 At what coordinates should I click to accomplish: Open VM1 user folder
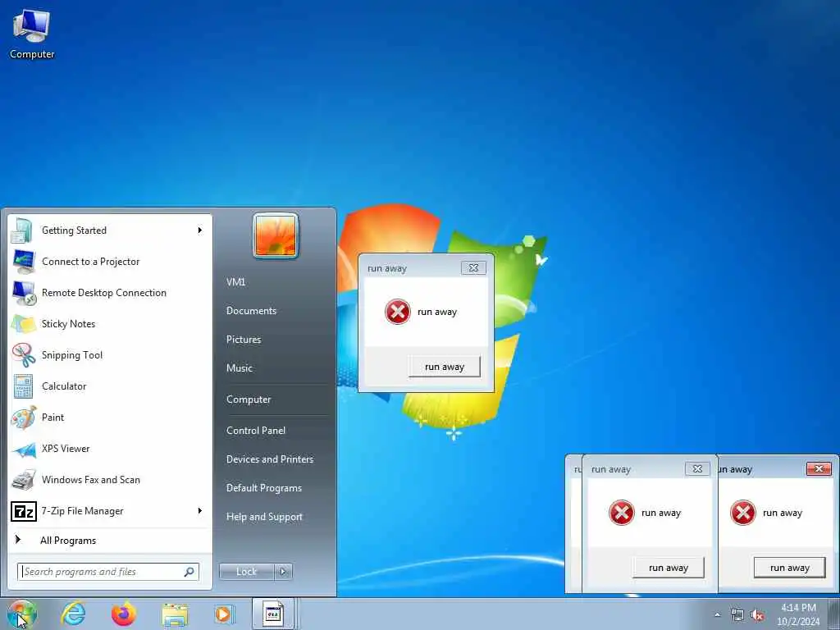click(235, 282)
